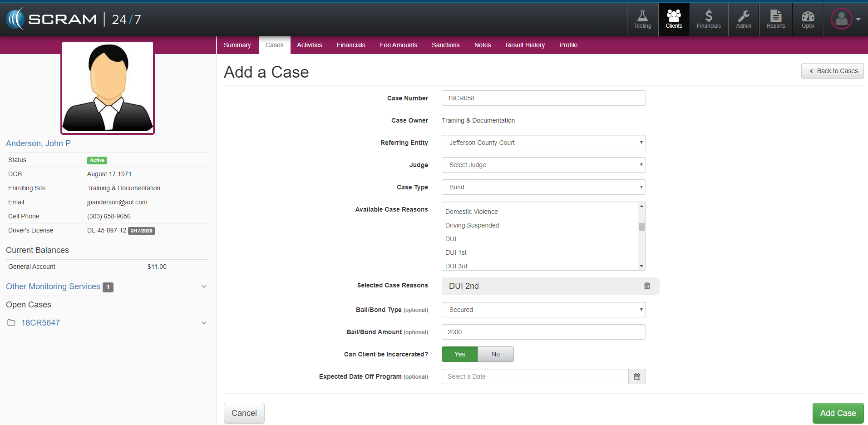Click Back to Cases button
Screen dimensions: 868x425
[832, 71]
